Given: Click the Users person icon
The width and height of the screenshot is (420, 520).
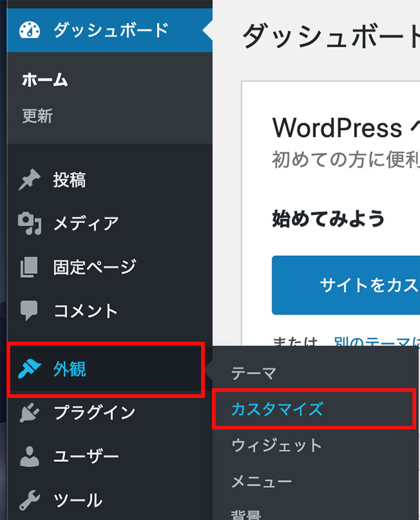Looking at the screenshot, I should [30, 456].
